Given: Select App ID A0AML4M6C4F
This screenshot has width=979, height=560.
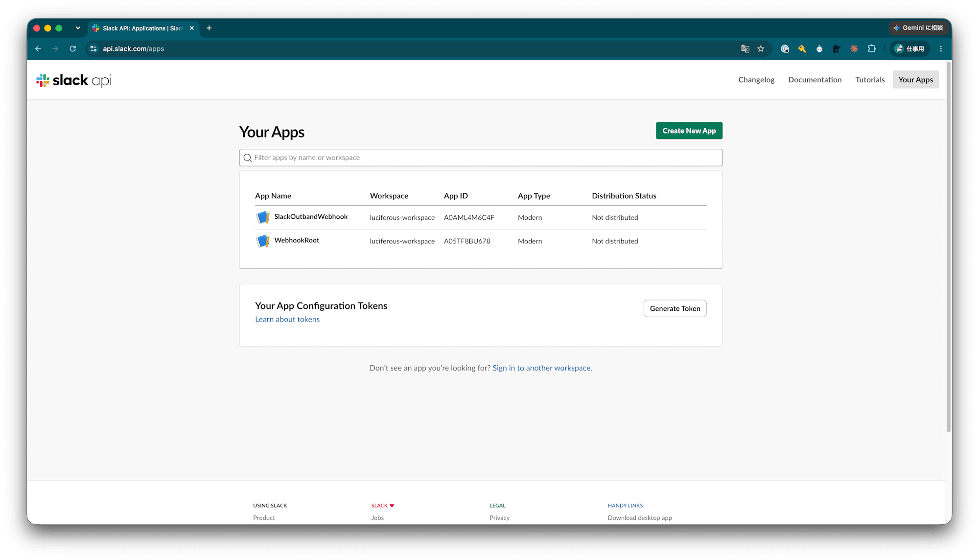Looking at the screenshot, I should [x=469, y=218].
